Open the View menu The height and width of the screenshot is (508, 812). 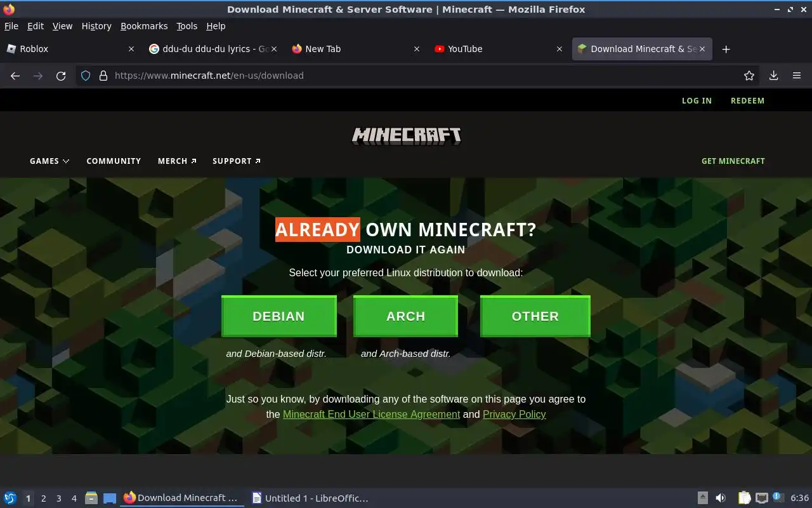62,26
